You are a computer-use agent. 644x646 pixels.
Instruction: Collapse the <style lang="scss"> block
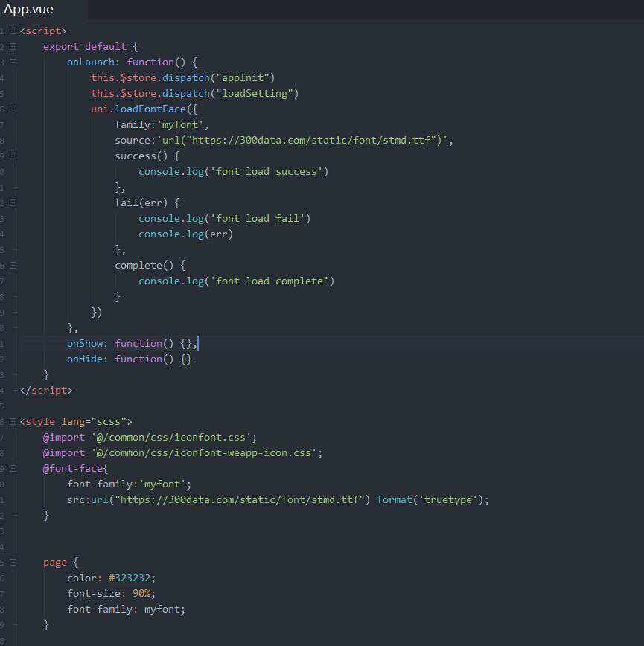coord(13,421)
